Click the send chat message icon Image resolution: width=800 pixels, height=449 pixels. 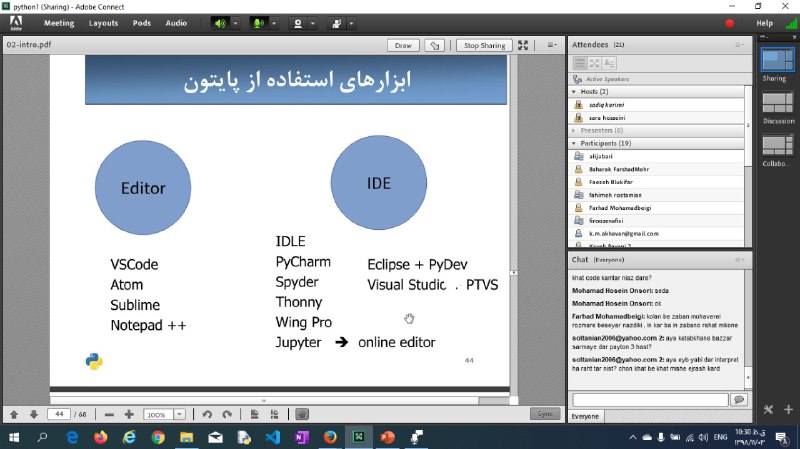[x=738, y=400]
